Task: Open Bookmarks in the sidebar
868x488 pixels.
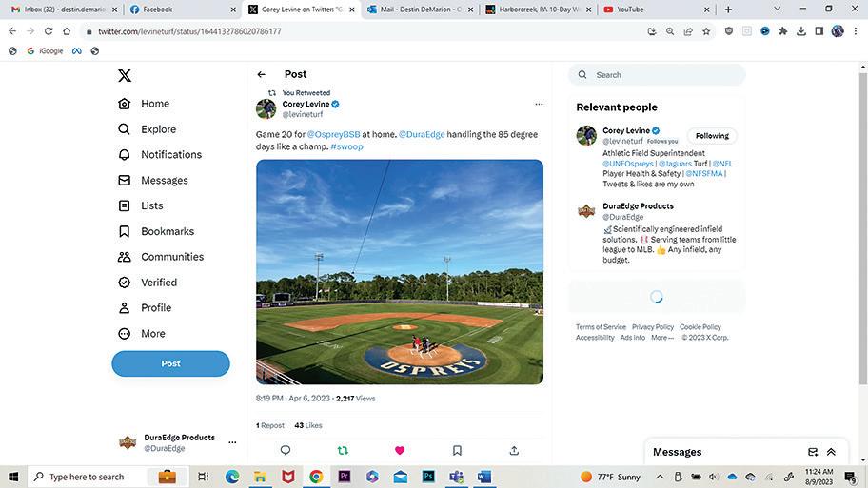Action: point(156,231)
